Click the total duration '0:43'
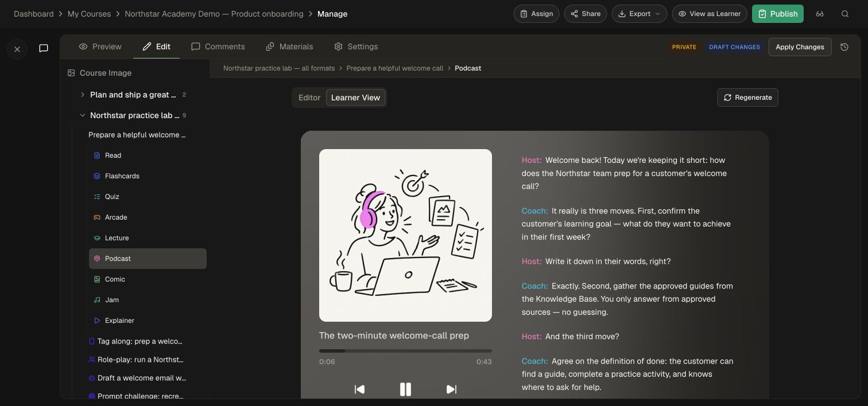Image resolution: width=868 pixels, height=406 pixels. (484, 362)
